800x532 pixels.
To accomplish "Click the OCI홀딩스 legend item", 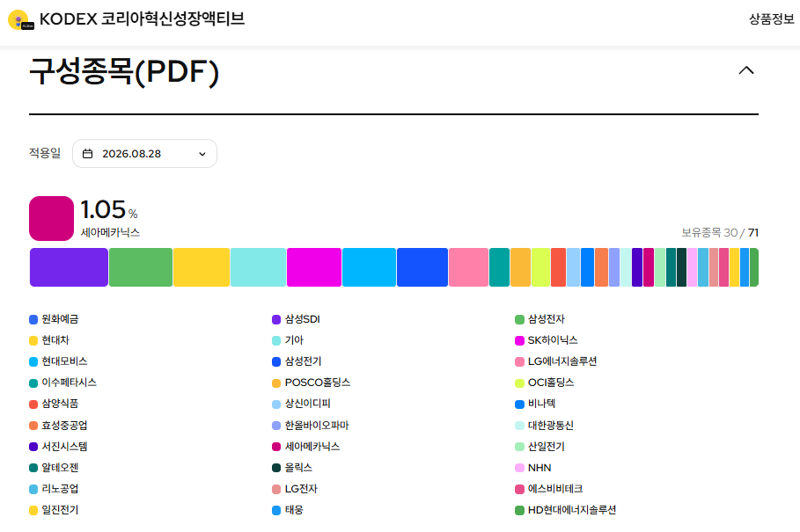I will click(x=545, y=383).
